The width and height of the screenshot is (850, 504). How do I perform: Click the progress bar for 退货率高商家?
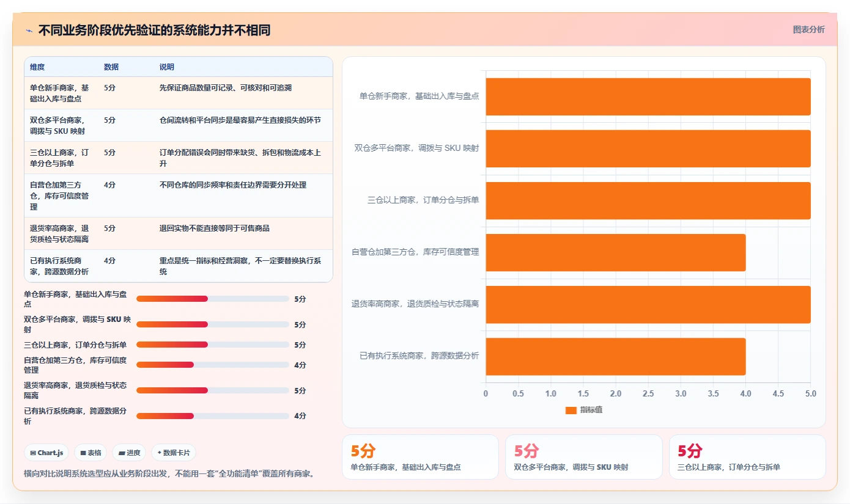point(213,390)
